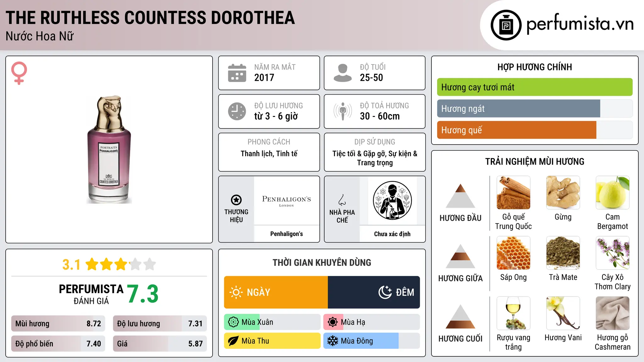Click the longevity value từ 3 - 6 giờ
The image size is (644, 362).
click(x=276, y=116)
